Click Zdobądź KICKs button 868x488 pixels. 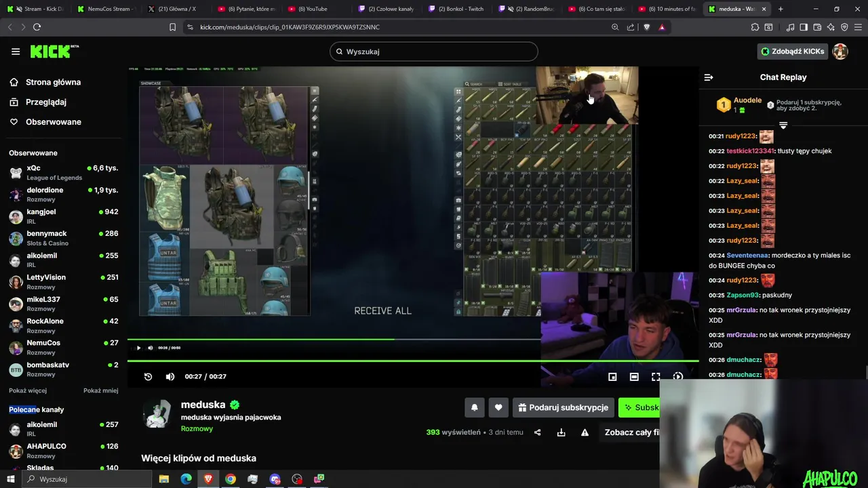pos(793,52)
